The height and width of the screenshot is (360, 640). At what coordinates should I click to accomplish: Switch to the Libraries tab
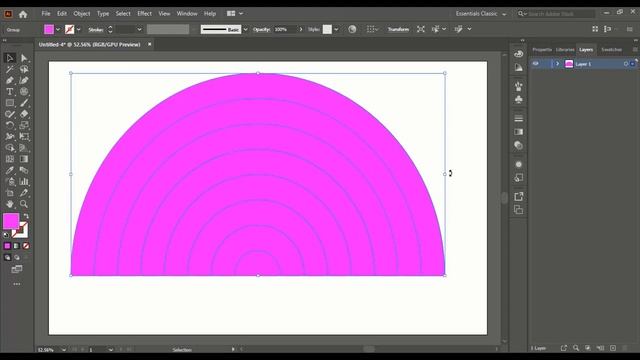pos(565,49)
